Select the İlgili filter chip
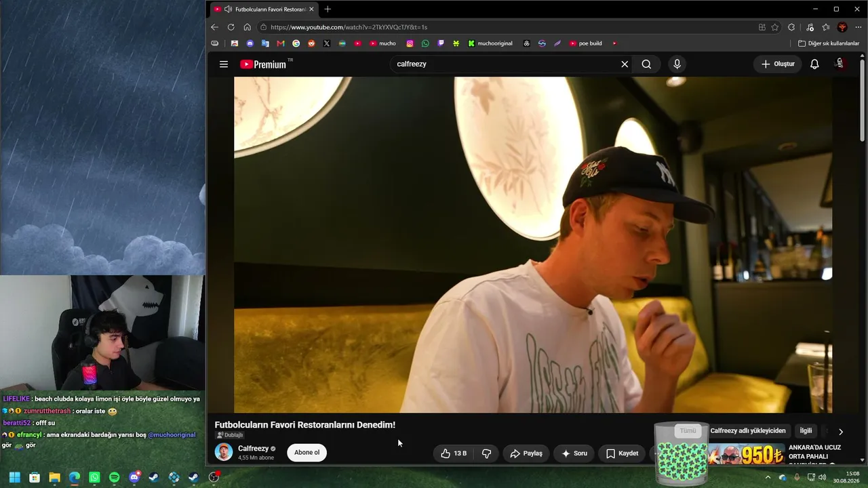Image resolution: width=868 pixels, height=488 pixels. (806, 431)
